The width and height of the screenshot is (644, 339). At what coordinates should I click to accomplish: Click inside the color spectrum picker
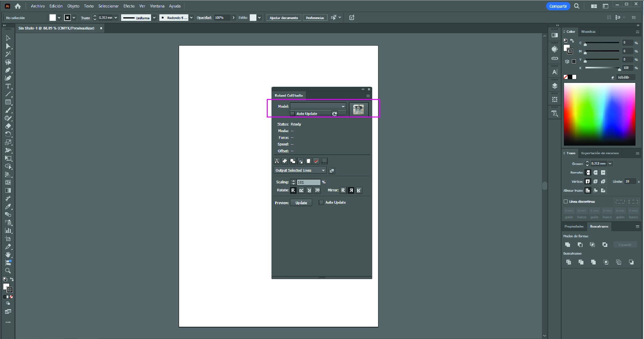(599, 114)
